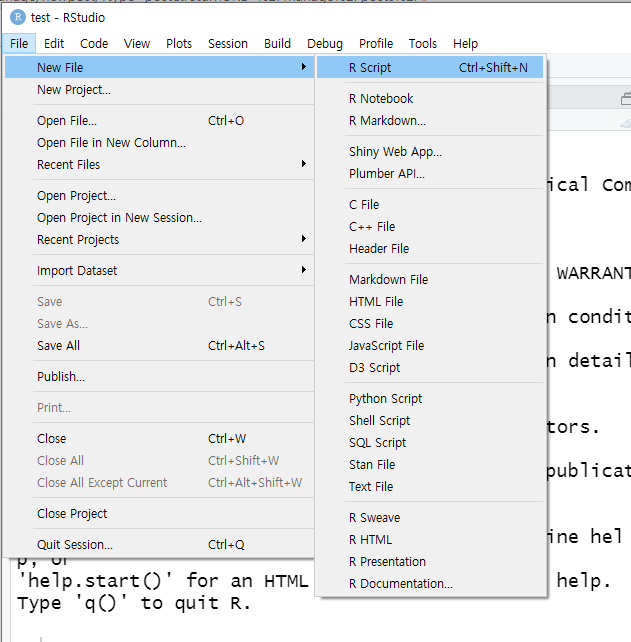This screenshot has height=642, width=631.
Task: Choose New Project... from File menu
Action: coord(159,89)
